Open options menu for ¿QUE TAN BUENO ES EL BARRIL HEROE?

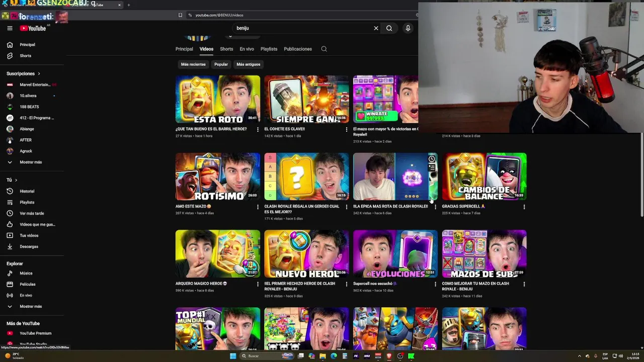[258, 129]
